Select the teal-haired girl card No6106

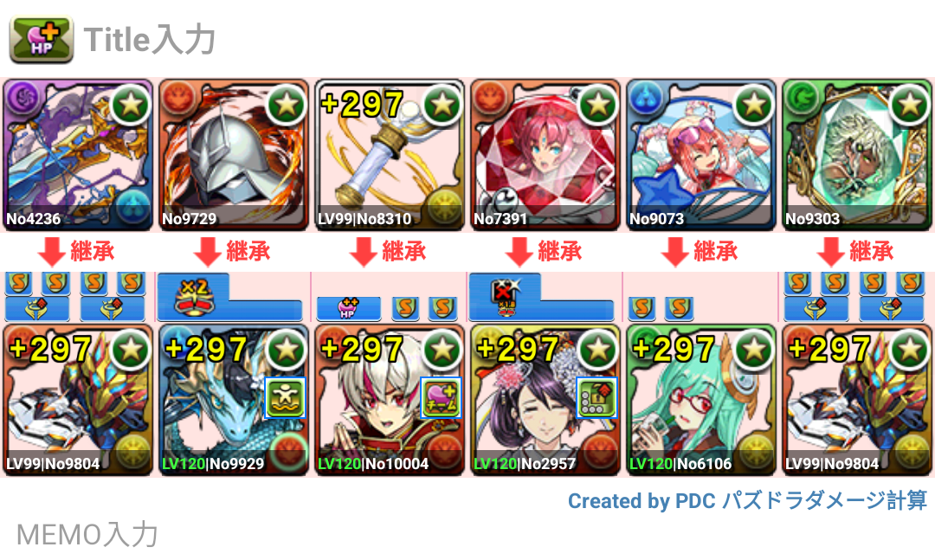pyautogui.click(x=700, y=400)
